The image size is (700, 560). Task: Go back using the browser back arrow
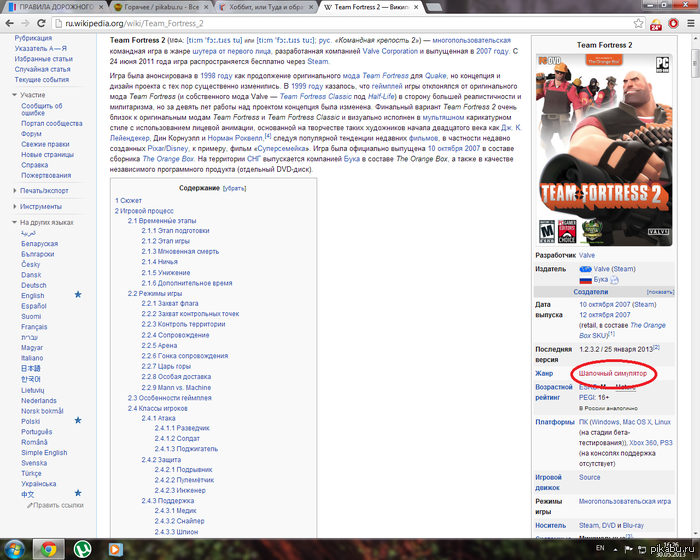9,23
